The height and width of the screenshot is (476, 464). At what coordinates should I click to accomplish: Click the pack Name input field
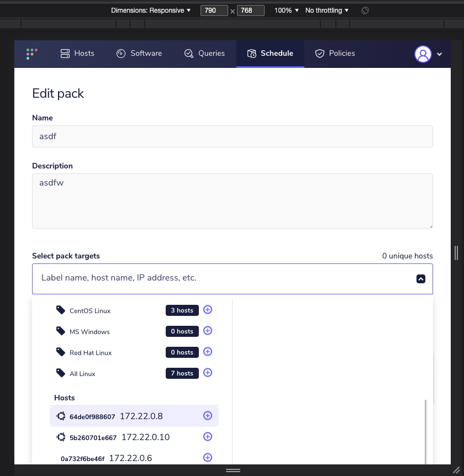coord(233,136)
